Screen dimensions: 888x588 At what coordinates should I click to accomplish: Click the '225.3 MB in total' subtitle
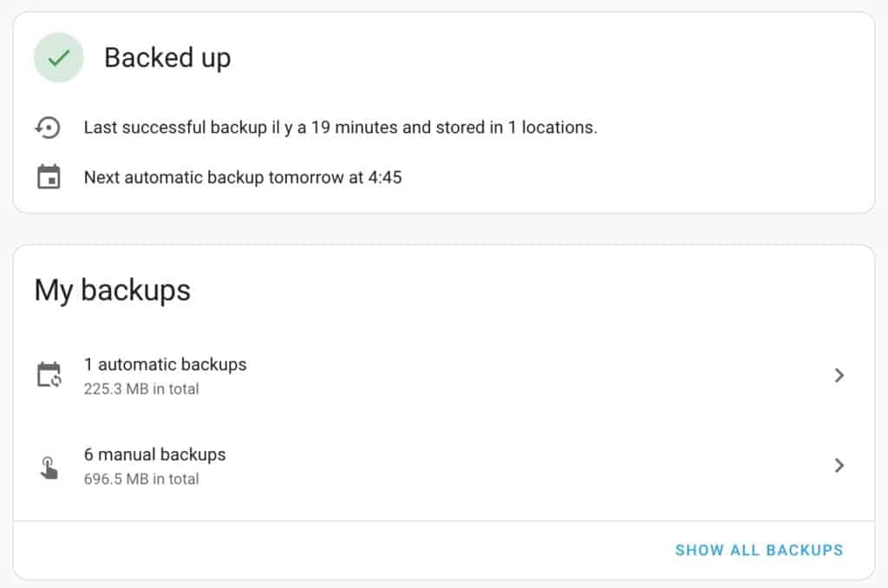click(141, 389)
